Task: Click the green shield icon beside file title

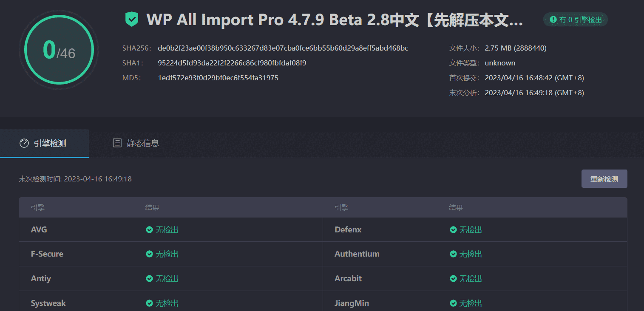Action: pyautogui.click(x=132, y=20)
